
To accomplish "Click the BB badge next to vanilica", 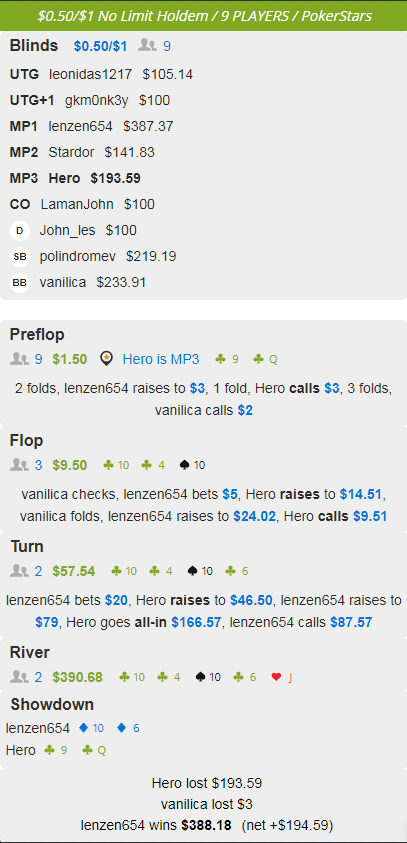I will 20,283.
